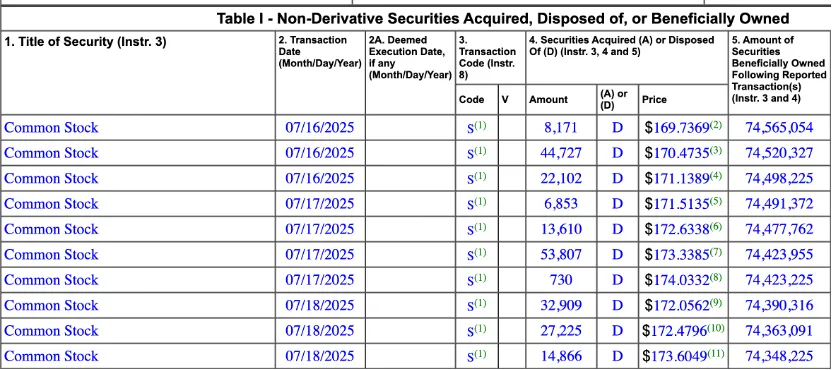Select the last row's 74,348,225 value
This screenshot has width=832, height=370.
coord(779,356)
